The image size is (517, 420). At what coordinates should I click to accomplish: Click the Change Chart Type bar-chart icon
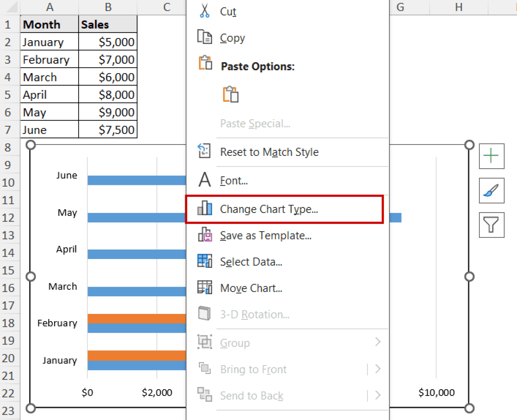(205, 209)
